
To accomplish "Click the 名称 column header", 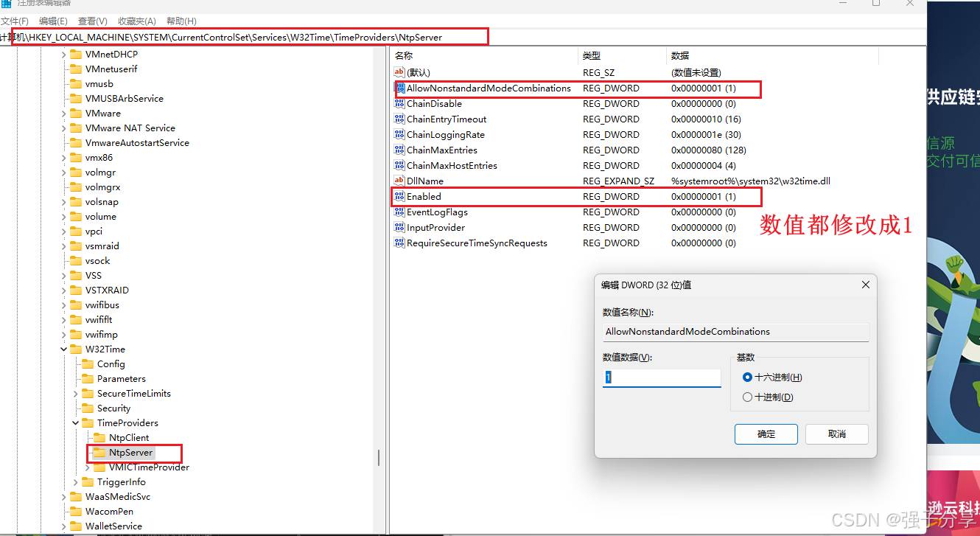I will (x=404, y=55).
